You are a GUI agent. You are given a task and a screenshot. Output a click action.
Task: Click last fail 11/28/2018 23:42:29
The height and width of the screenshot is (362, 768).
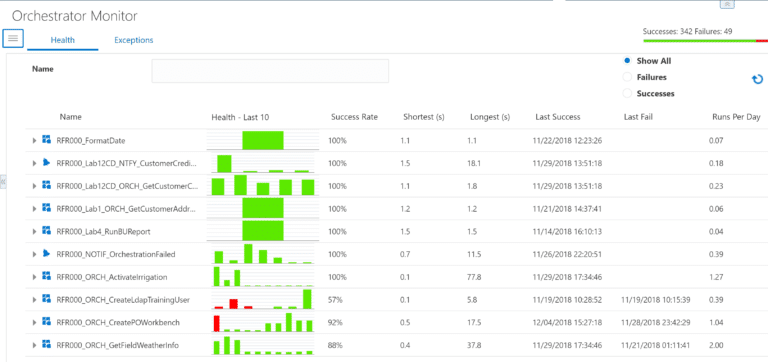tap(655, 323)
